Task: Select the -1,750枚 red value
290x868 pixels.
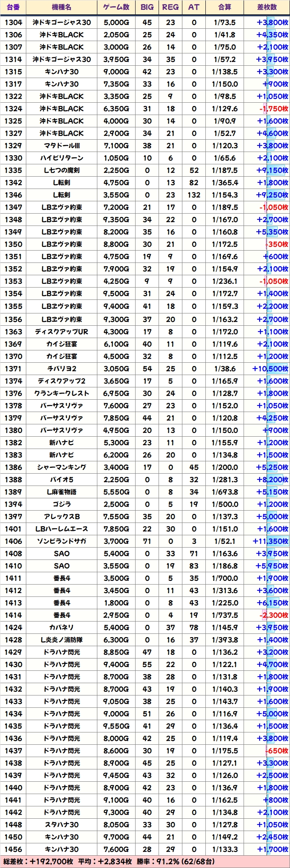Action: [274, 108]
